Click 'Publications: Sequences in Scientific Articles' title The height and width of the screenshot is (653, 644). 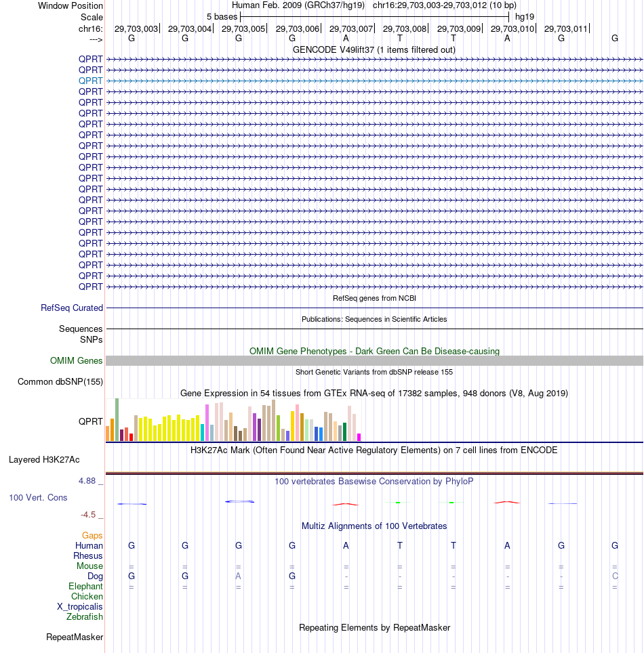[x=374, y=319]
